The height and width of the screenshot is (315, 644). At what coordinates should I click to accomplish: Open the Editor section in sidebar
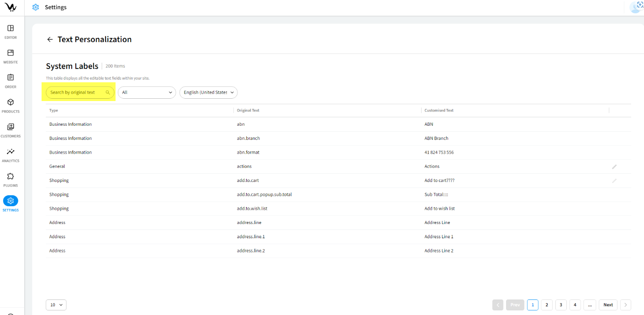(11, 28)
